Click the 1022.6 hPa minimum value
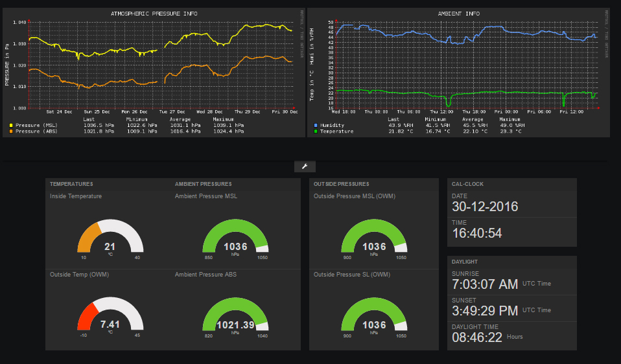The width and height of the screenshot is (621, 364). pyautogui.click(x=142, y=126)
